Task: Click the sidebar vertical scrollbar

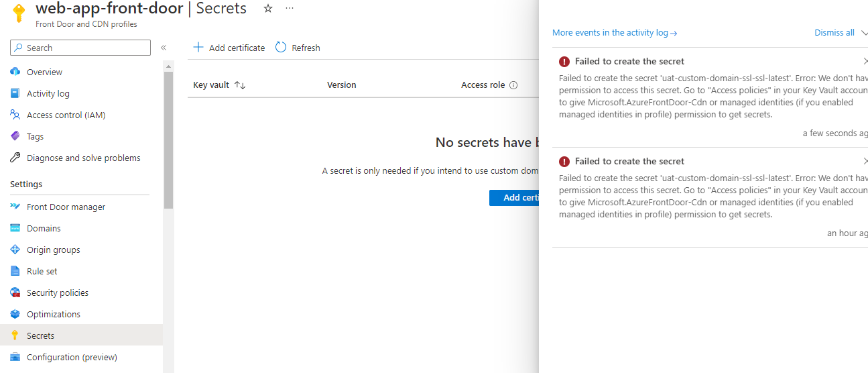Action: point(168,141)
